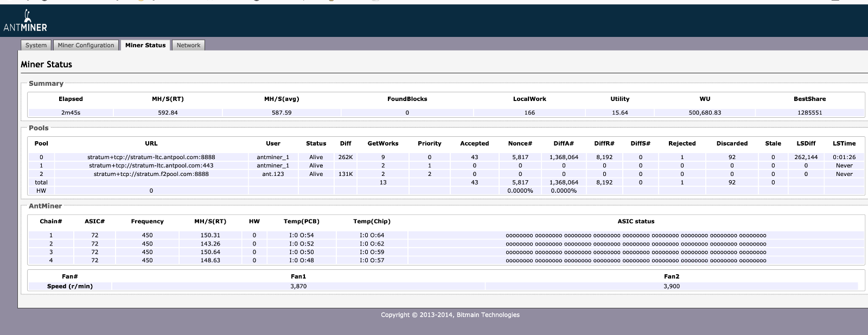
Task: Click the GetWorks total value 13
Action: point(383,182)
